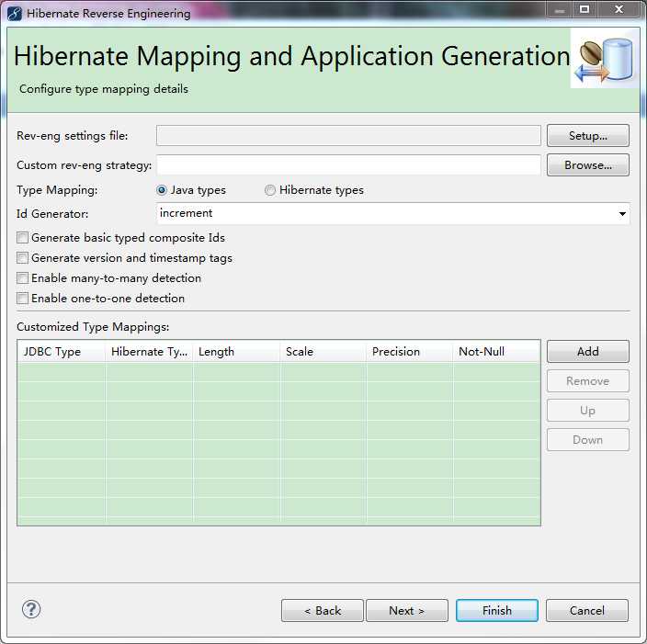The height and width of the screenshot is (644, 647).
Task: Click the Hibernate title bar app icon
Action: (15, 13)
